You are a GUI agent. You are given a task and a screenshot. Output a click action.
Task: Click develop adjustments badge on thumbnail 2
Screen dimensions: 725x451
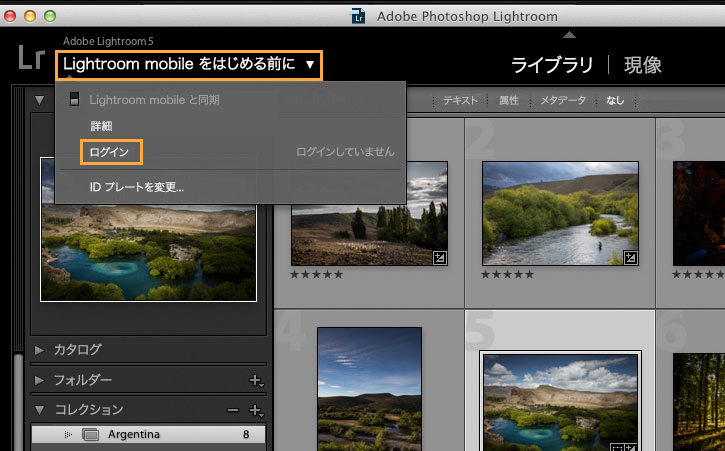(630, 258)
